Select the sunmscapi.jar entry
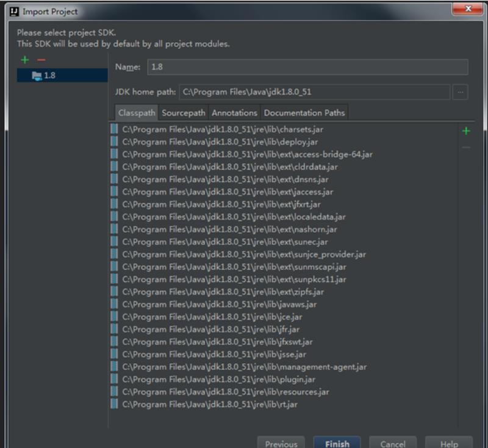Viewport: 488px width, 448px height. point(234,267)
